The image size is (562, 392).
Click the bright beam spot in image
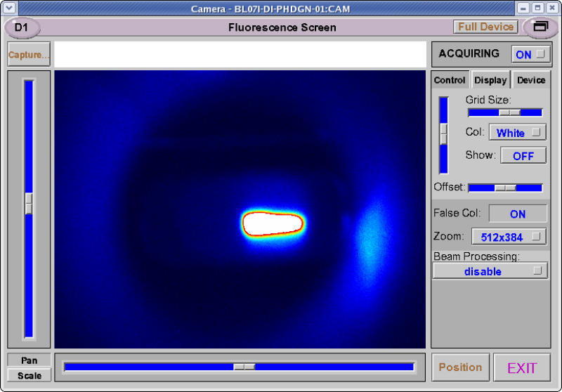pyautogui.click(x=273, y=223)
